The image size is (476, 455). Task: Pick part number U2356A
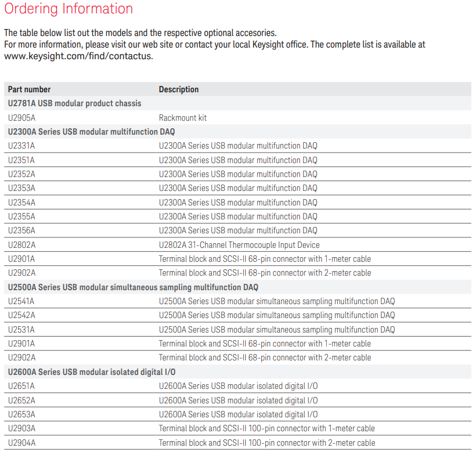[21, 230]
